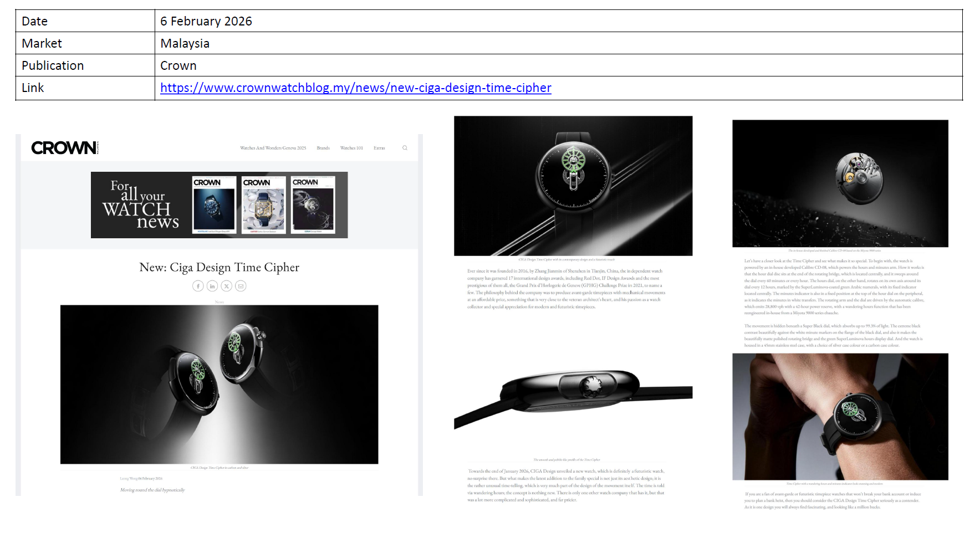Screen dimensions: 980x548
Task: Select the dark-watch Crown magazine cover in the banner
Action: pos(313,205)
